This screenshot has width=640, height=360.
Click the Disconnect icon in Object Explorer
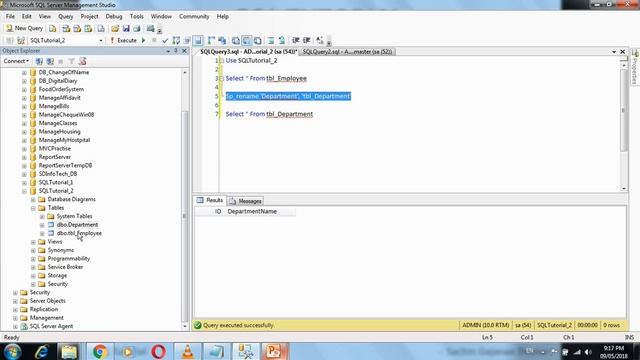(50, 61)
